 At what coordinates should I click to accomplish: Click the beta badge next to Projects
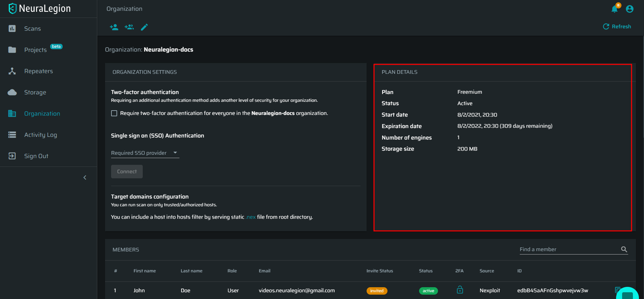point(56,47)
